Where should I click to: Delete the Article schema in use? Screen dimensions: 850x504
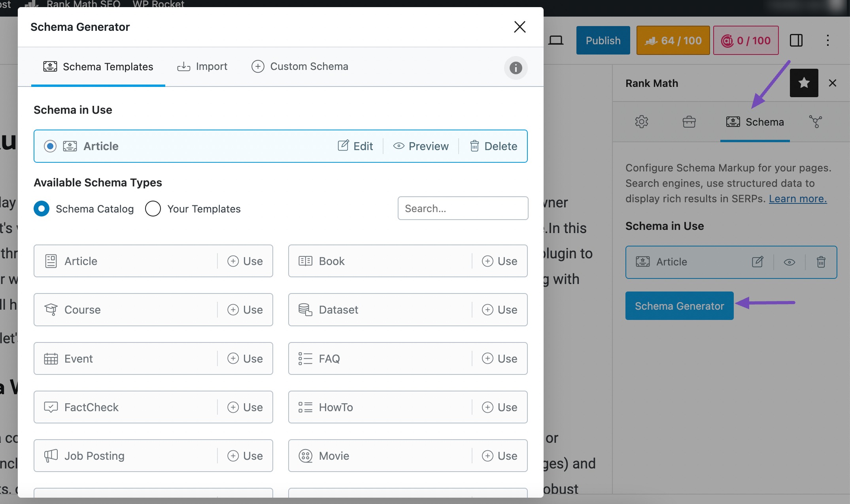click(493, 146)
